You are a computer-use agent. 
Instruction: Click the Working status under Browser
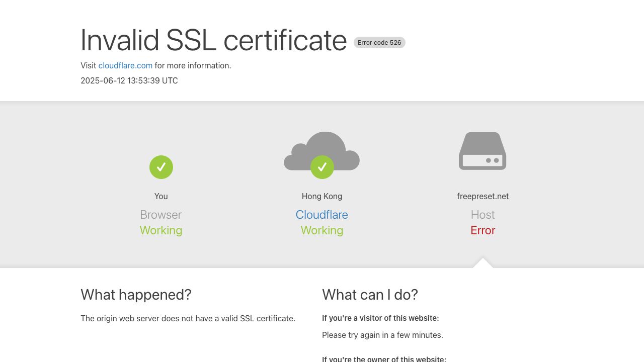pos(161,230)
